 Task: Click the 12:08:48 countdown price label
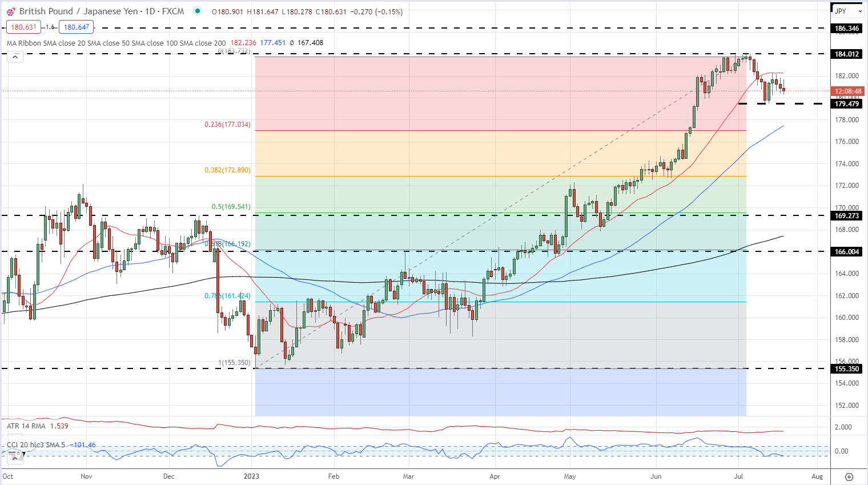(848, 91)
